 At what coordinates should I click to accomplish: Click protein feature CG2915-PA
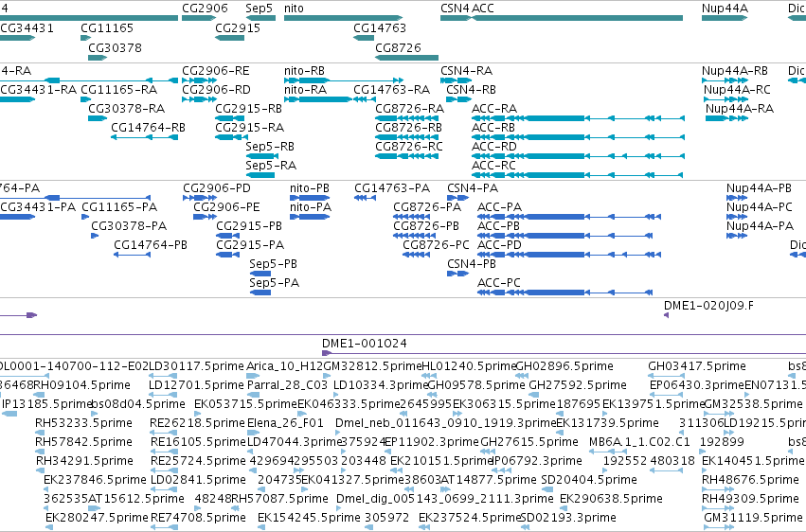227,255
